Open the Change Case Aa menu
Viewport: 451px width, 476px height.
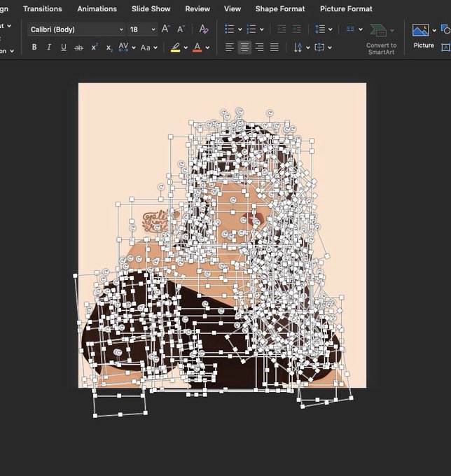pyautogui.click(x=146, y=48)
